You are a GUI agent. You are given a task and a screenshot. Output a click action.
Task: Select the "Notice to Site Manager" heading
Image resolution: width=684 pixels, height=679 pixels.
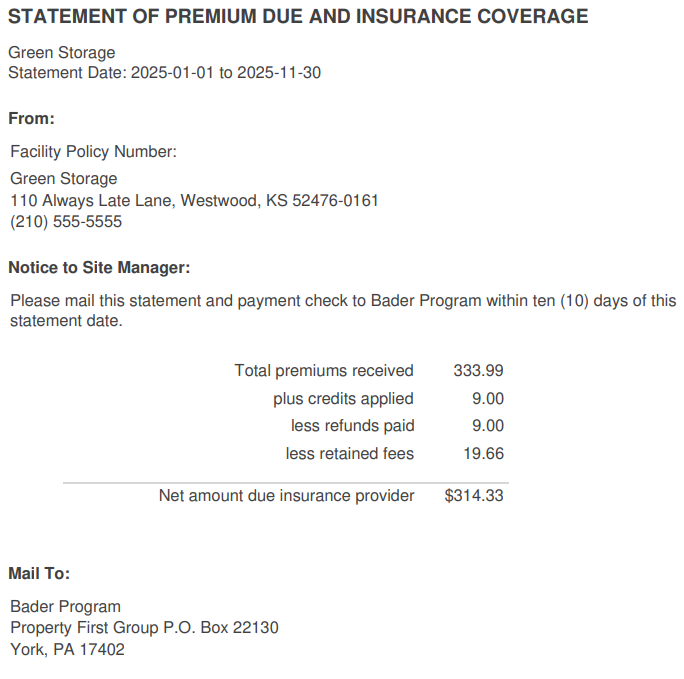coord(99,268)
